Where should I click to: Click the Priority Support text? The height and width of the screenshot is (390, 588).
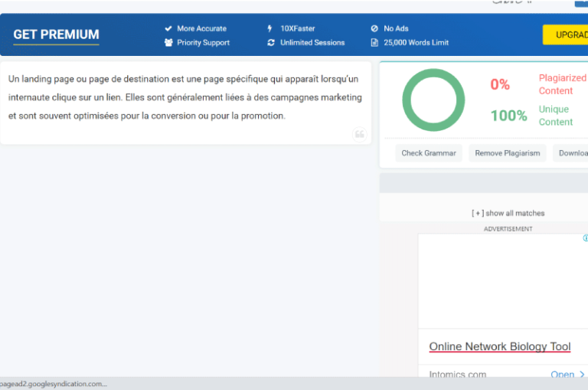coord(203,43)
